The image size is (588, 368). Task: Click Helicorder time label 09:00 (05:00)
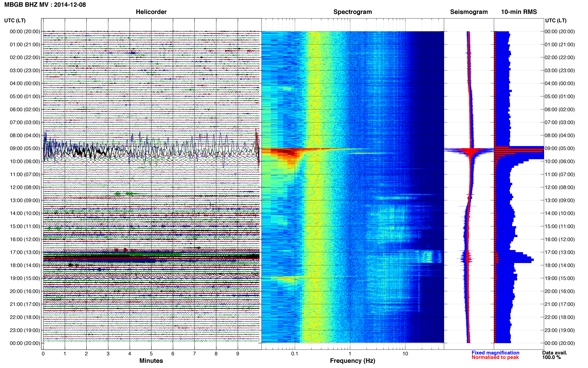[25, 148]
